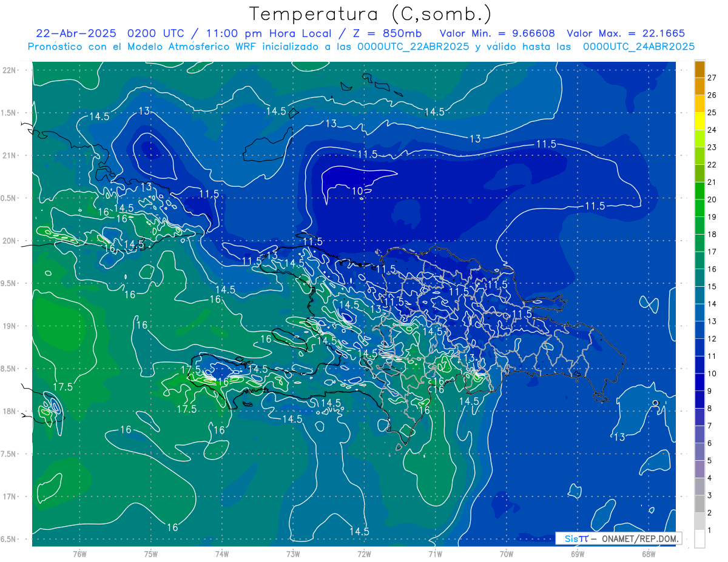This screenshot has height=562, width=728.
Task: Click the "76W" longitude axis label
Action: tap(79, 553)
